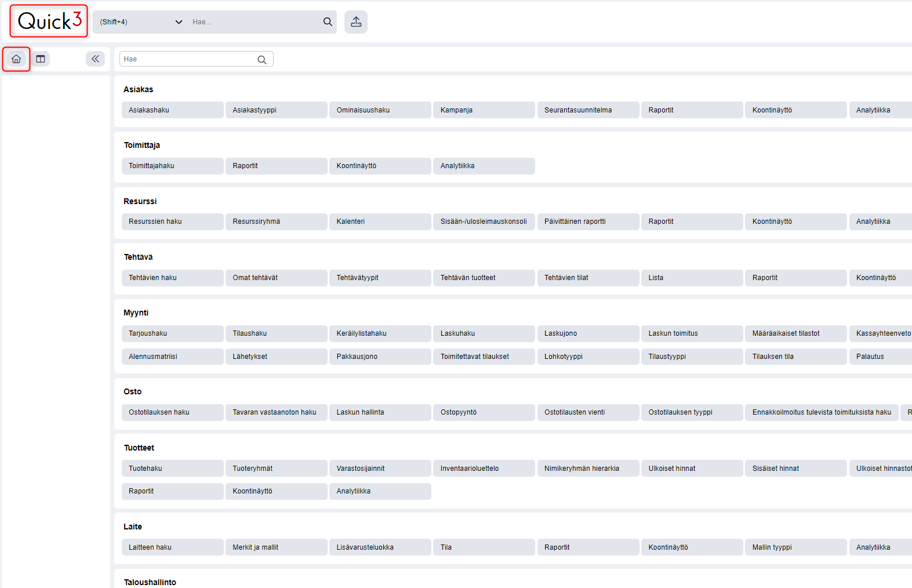Open Laskujono
912x588 pixels.
(588, 333)
